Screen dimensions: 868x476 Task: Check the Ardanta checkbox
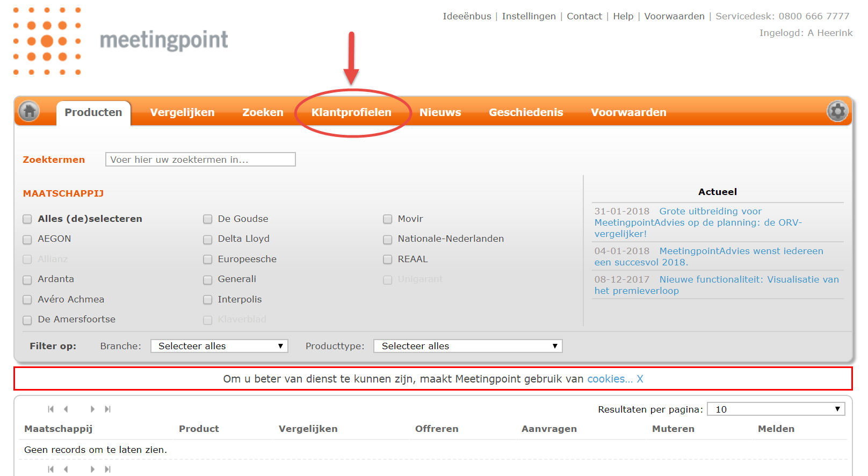point(27,280)
